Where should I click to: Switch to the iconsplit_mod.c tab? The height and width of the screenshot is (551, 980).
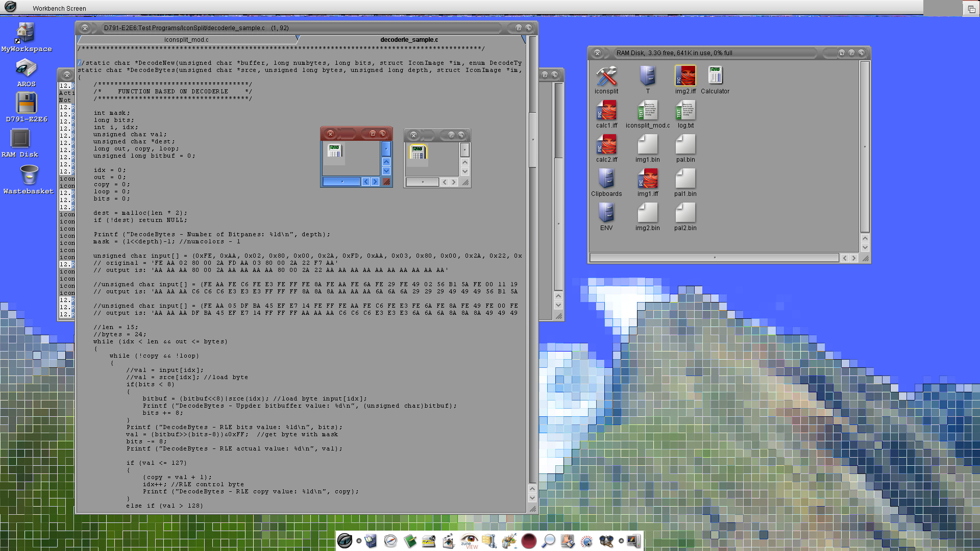tap(186, 40)
